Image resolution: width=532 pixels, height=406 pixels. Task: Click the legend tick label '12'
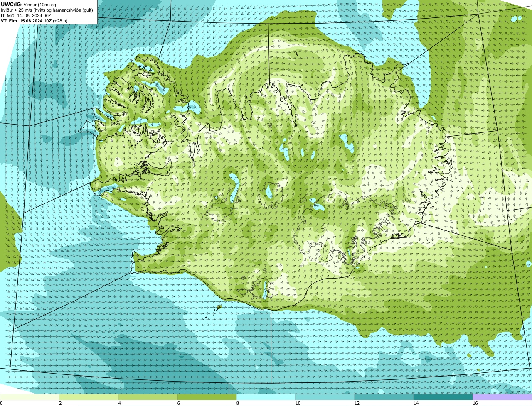(x=357, y=403)
